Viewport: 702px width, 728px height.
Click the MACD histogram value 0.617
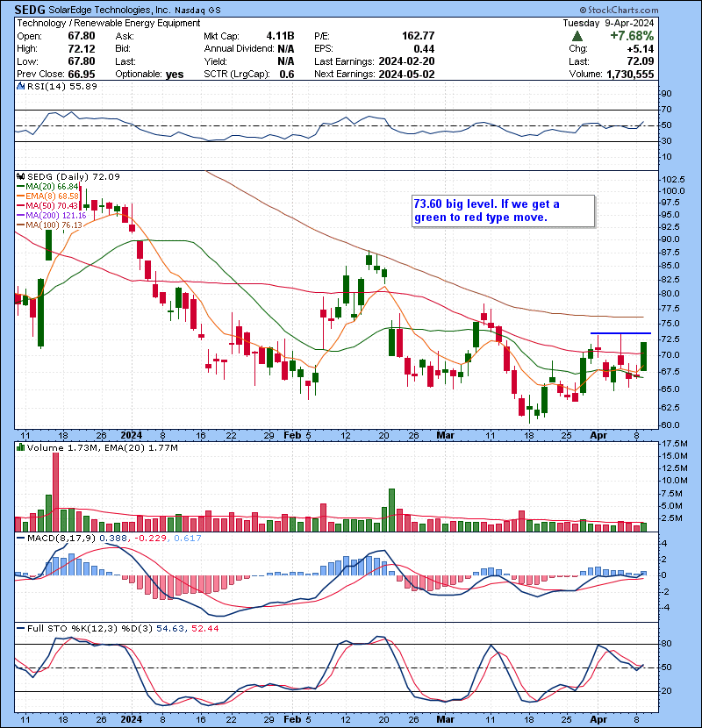[x=188, y=539]
